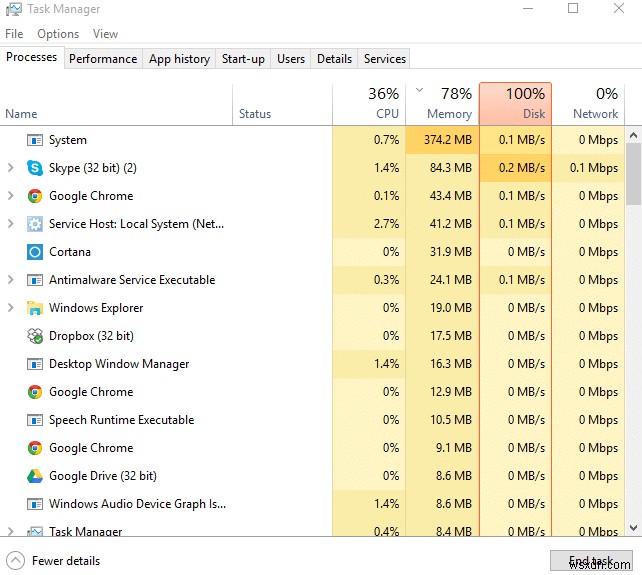Select the Desktop Window Manager name

coord(119,364)
